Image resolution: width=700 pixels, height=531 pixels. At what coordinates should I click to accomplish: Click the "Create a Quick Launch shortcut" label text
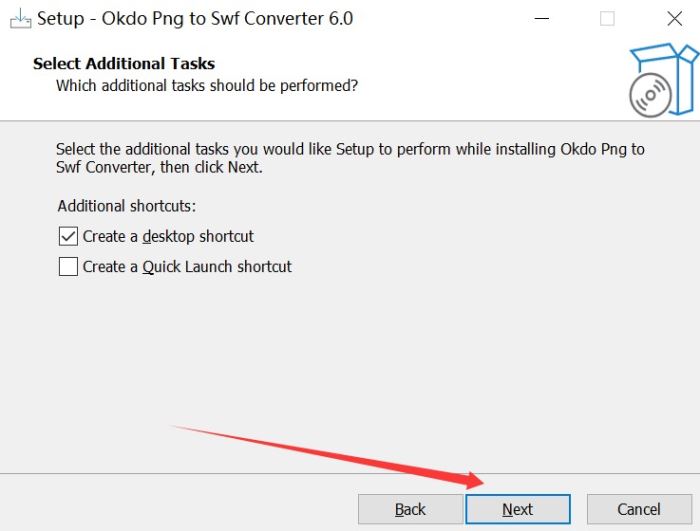click(187, 267)
